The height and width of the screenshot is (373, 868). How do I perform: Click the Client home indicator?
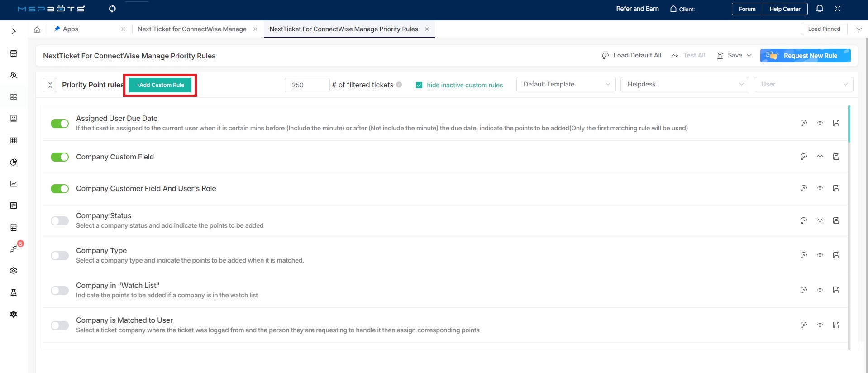tap(683, 9)
